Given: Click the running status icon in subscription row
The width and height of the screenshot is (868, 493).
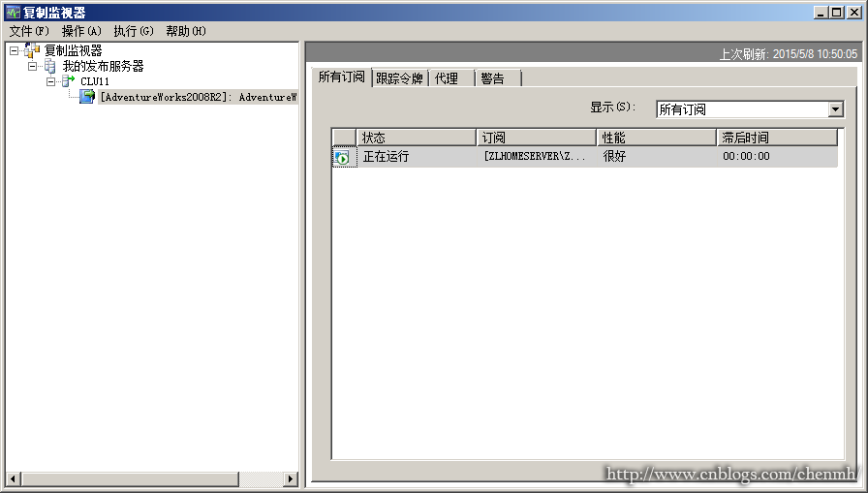Looking at the screenshot, I should pyautogui.click(x=342, y=157).
